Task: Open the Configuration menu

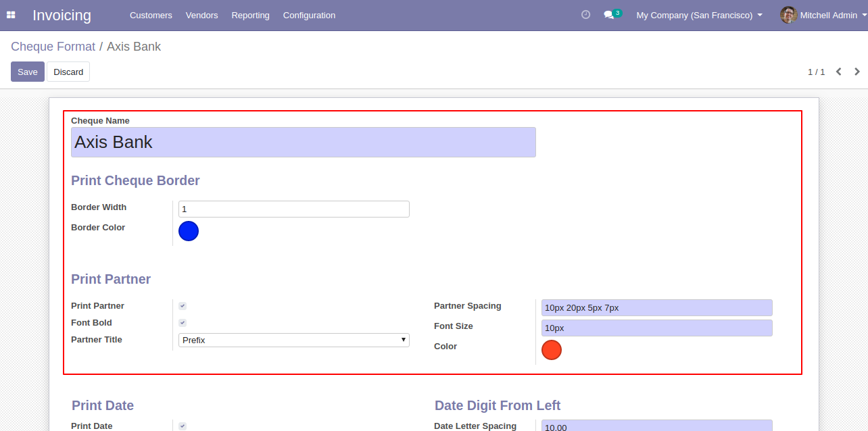Action: [309, 15]
